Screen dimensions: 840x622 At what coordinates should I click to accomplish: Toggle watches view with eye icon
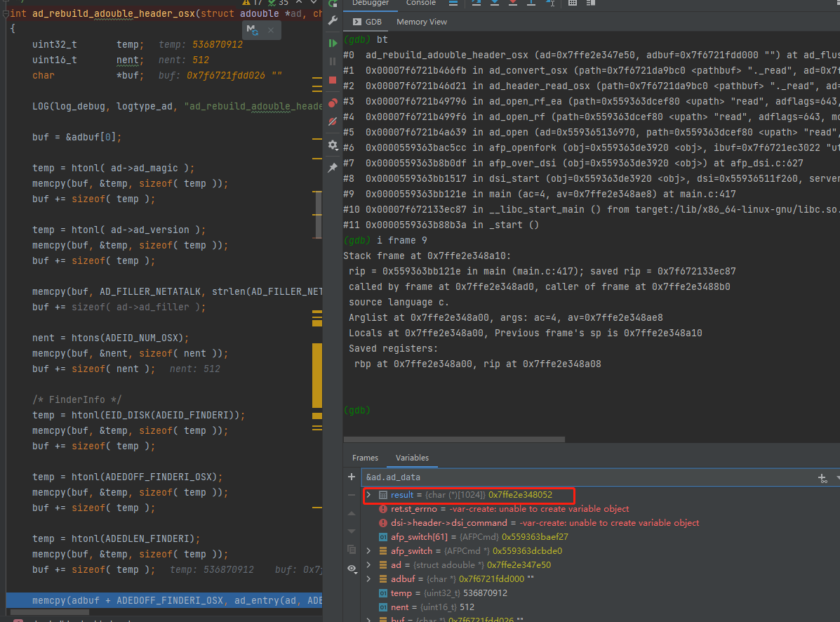[352, 569]
